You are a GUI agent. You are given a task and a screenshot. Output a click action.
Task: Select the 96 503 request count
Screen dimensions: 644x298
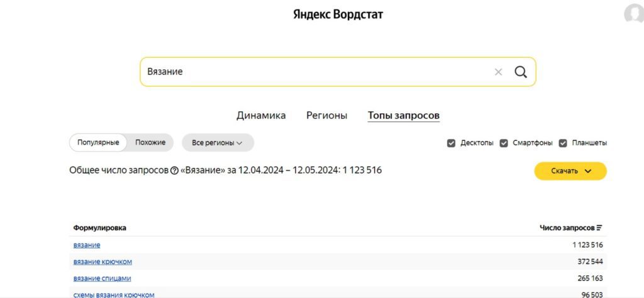point(592,294)
